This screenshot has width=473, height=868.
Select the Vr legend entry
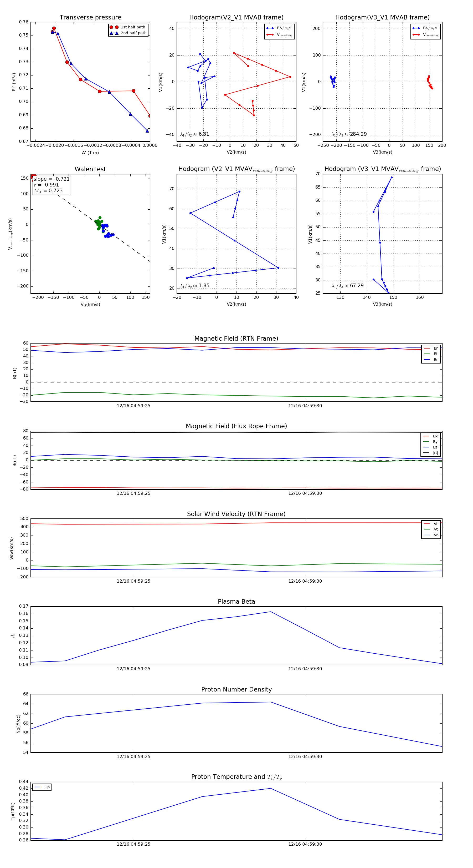[431, 524]
